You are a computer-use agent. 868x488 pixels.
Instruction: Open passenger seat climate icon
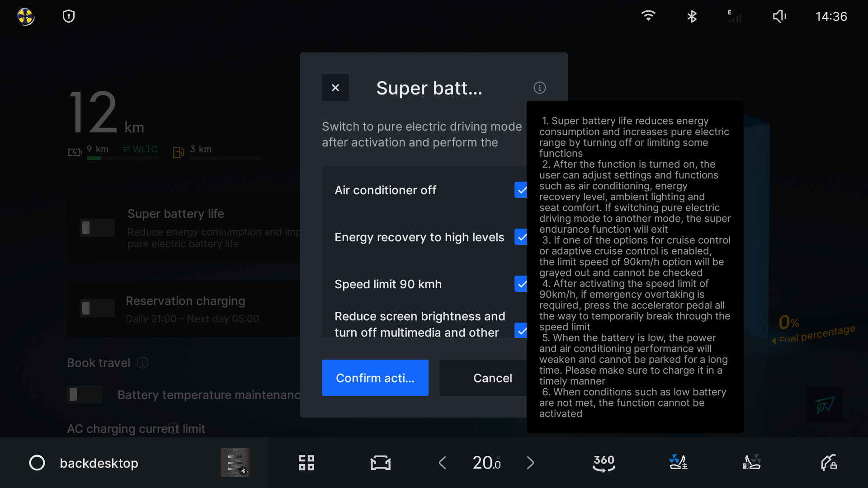click(752, 463)
